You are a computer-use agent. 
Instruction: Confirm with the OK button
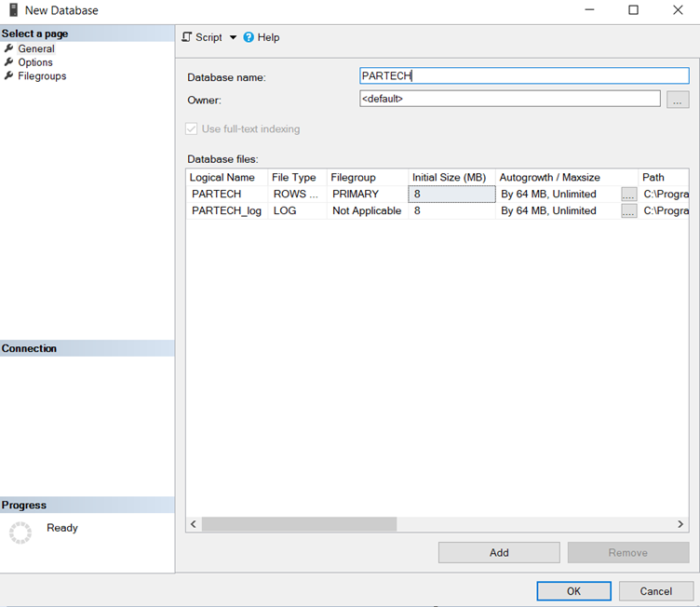pos(574,591)
